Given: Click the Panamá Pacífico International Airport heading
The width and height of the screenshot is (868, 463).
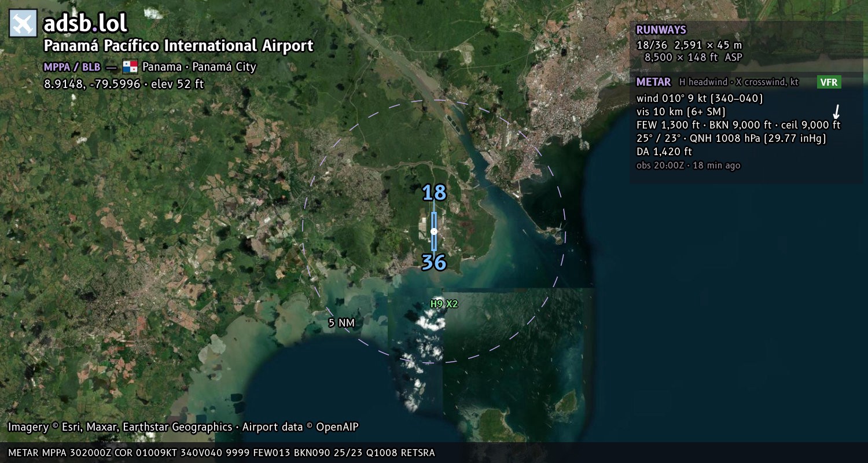Looking at the screenshot, I should tap(179, 46).
